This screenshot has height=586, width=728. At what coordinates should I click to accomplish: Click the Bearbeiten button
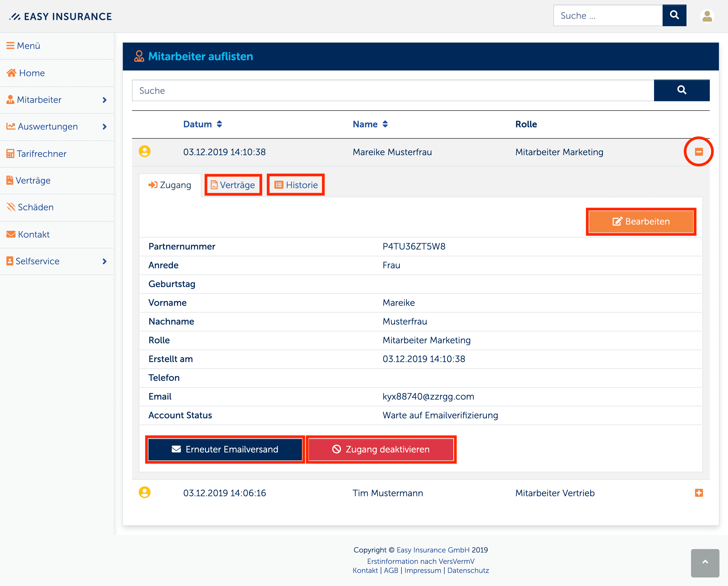click(641, 221)
